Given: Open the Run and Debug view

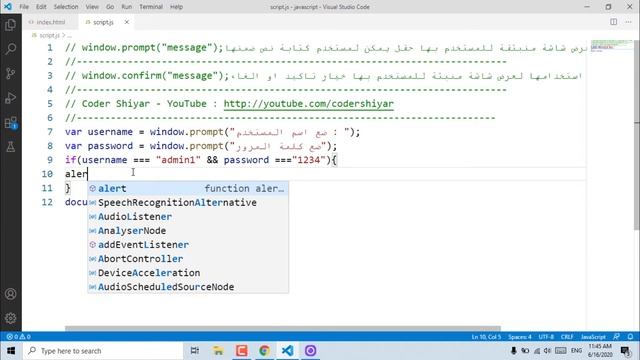Looking at the screenshot, I should pyautogui.click(x=11, y=98).
